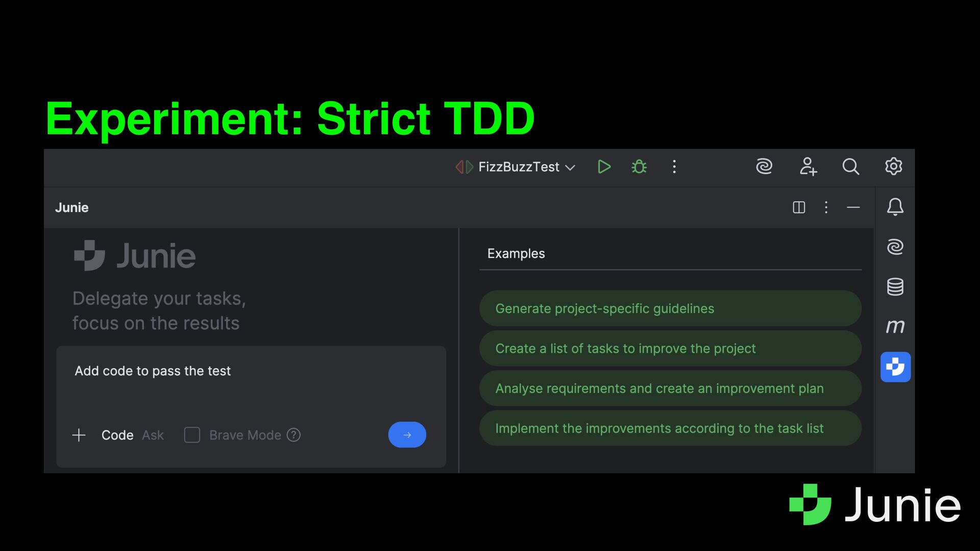Switch to Code mode
Screen dimensions: 980x551
point(117,435)
